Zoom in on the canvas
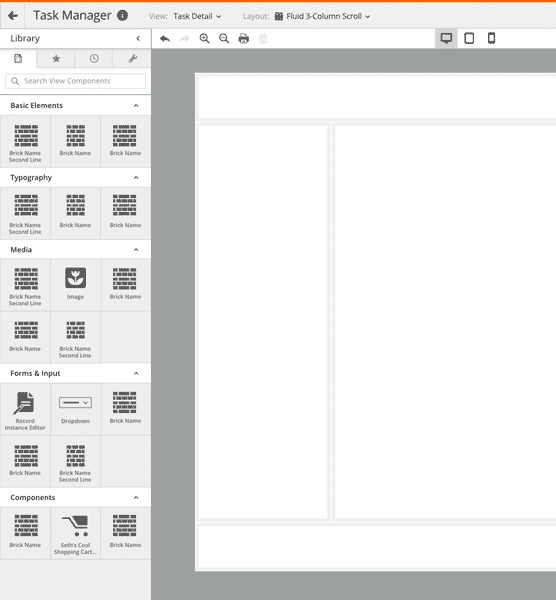 pos(204,39)
